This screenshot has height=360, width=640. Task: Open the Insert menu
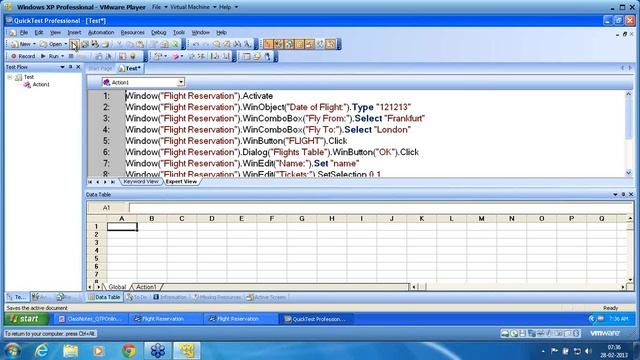(74, 32)
